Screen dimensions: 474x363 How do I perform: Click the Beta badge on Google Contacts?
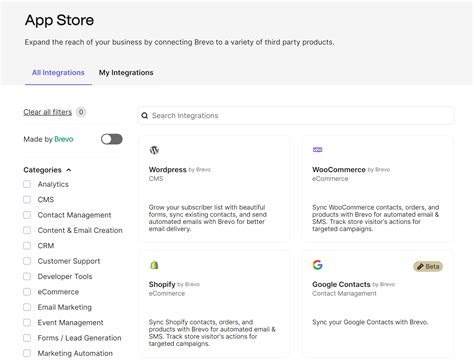pyautogui.click(x=428, y=266)
